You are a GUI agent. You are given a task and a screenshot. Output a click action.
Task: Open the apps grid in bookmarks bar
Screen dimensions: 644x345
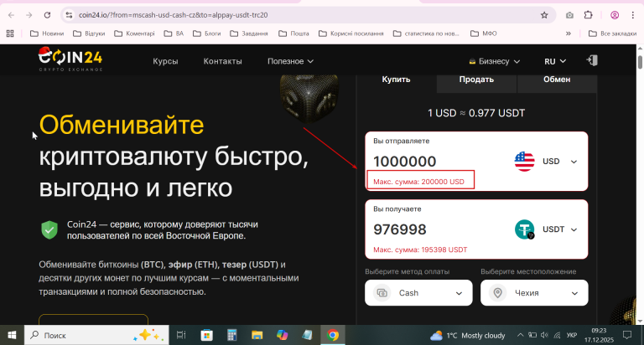point(10,33)
